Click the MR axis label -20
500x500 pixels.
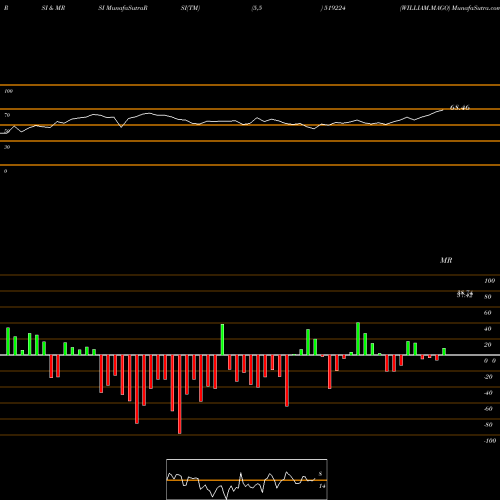[x=488, y=377]
